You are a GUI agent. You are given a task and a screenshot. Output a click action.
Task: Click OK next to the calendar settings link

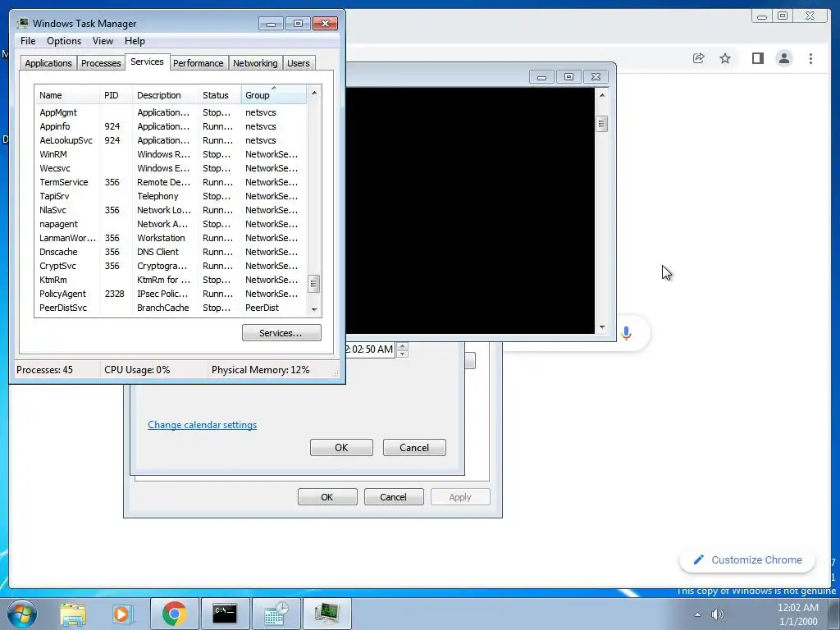pyautogui.click(x=341, y=448)
